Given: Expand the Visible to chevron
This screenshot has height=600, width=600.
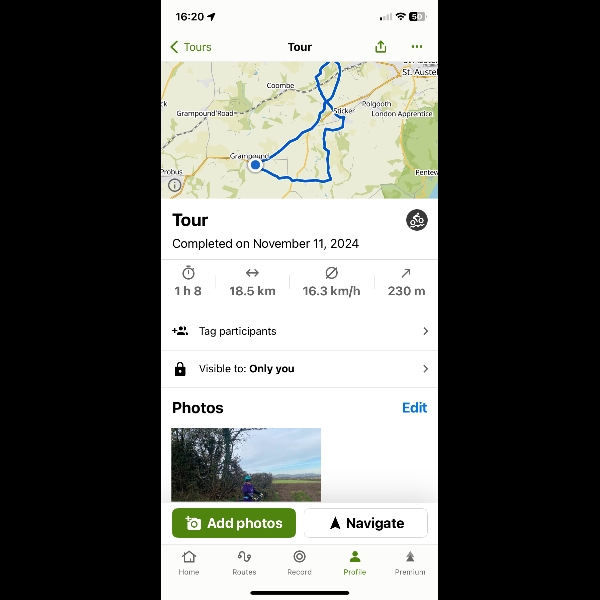Looking at the screenshot, I should click(x=426, y=368).
